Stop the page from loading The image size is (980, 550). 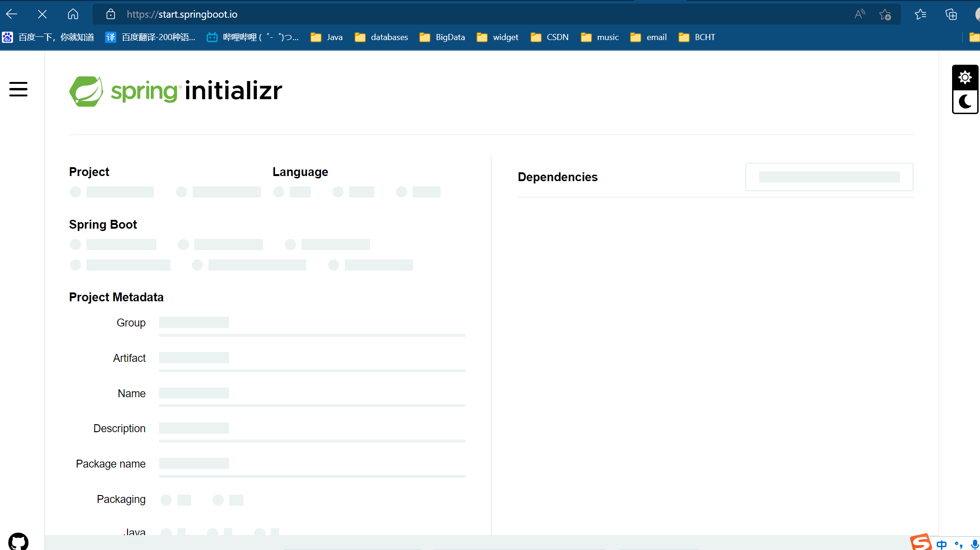(x=42, y=14)
